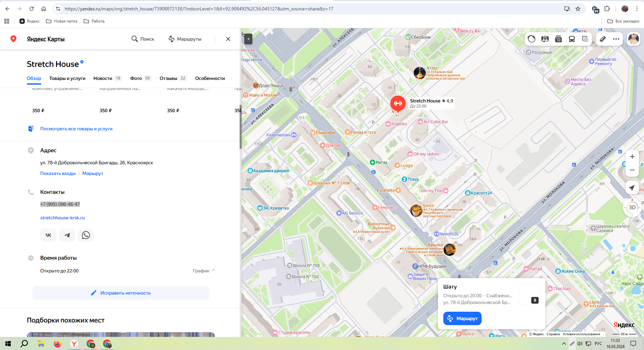Open the WhatsApp contact icon

point(86,235)
